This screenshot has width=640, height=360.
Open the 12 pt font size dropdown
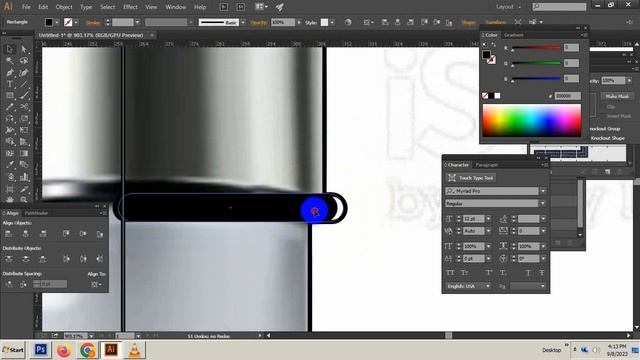point(488,219)
